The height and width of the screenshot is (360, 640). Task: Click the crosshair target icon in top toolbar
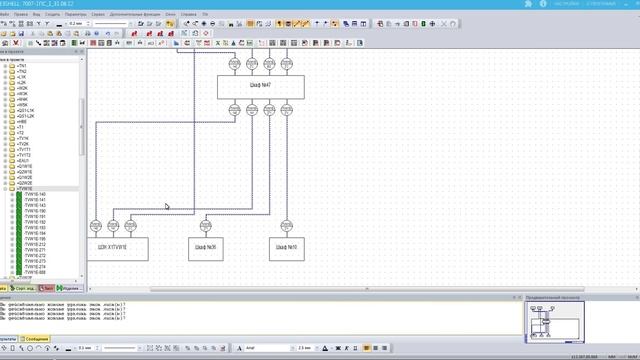432,24
